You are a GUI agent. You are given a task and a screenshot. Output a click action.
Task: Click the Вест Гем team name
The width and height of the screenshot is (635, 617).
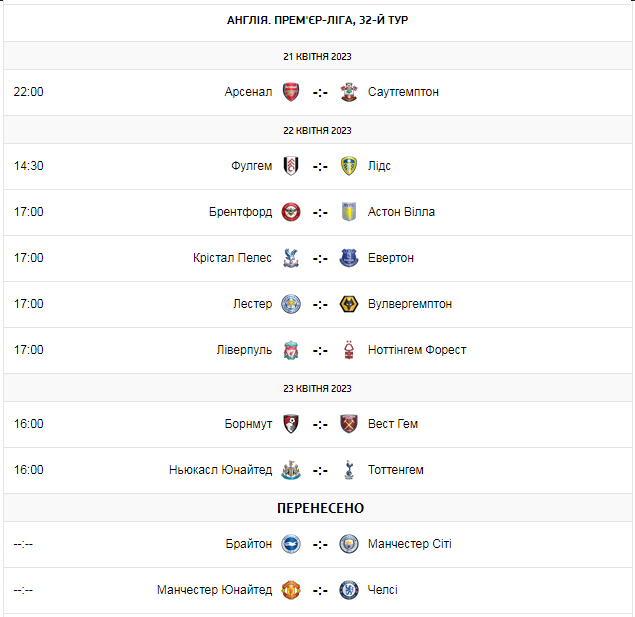(x=393, y=424)
